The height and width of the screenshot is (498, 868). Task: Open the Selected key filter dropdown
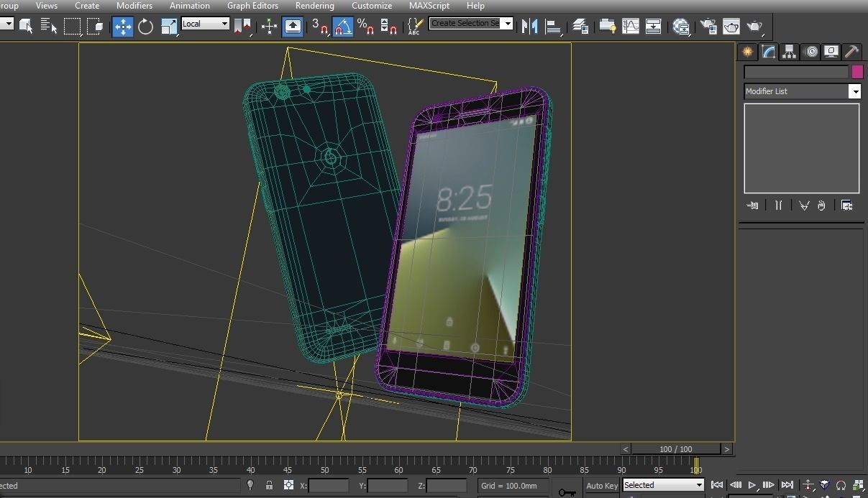663,485
